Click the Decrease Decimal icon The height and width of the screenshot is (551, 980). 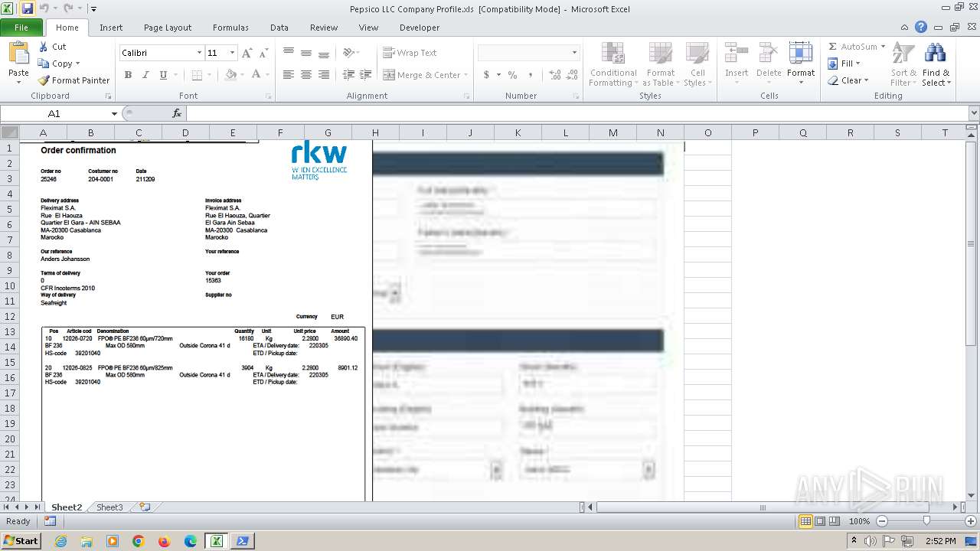pyautogui.click(x=572, y=75)
